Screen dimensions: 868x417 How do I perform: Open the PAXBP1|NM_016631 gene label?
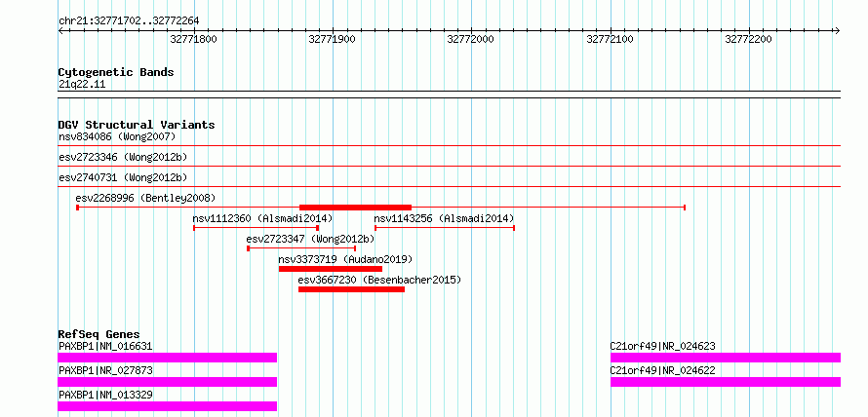tap(105, 346)
